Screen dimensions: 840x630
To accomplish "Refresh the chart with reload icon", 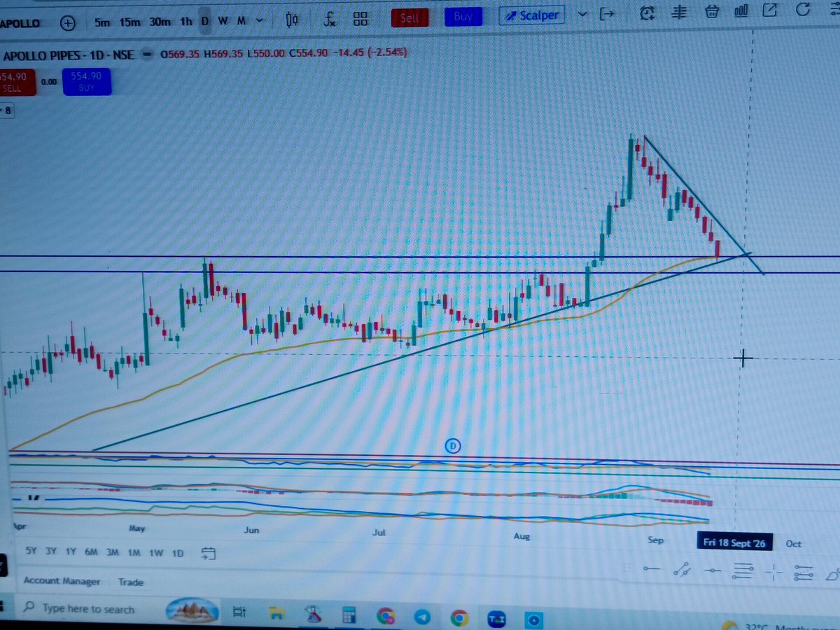I will point(803,10).
